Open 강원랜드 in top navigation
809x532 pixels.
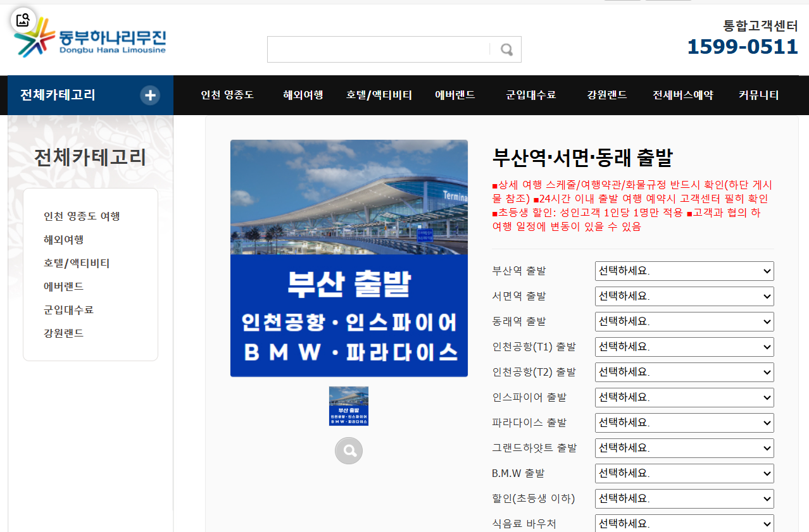coord(607,95)
